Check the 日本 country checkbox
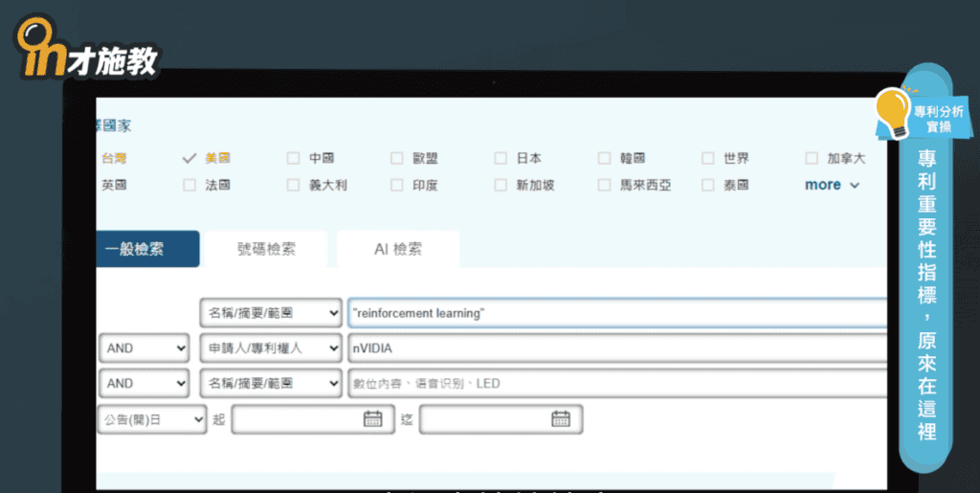This screenshot has width=980, height=493. [501, 158]
